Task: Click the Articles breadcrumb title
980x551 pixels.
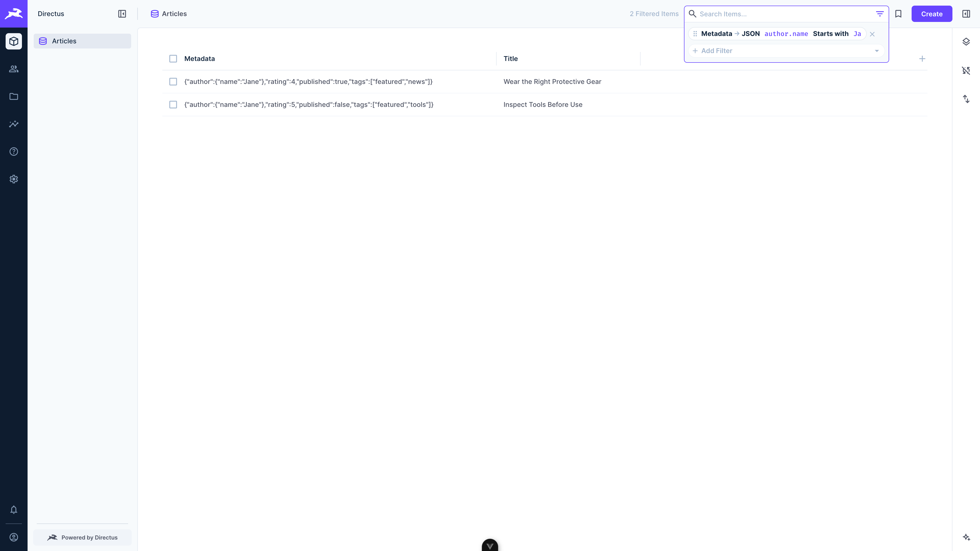Action: [x=174, y=14]
